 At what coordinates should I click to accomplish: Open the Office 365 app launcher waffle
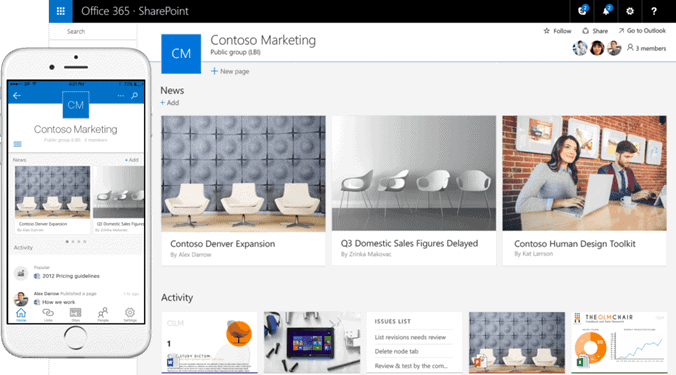60,11
